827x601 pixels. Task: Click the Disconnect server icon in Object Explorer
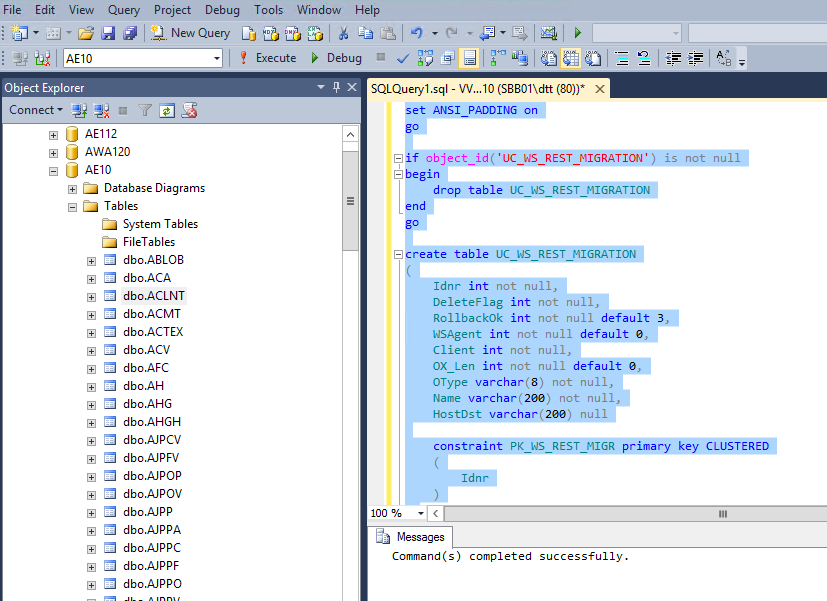pyautogui.click(x=101, y=110)
